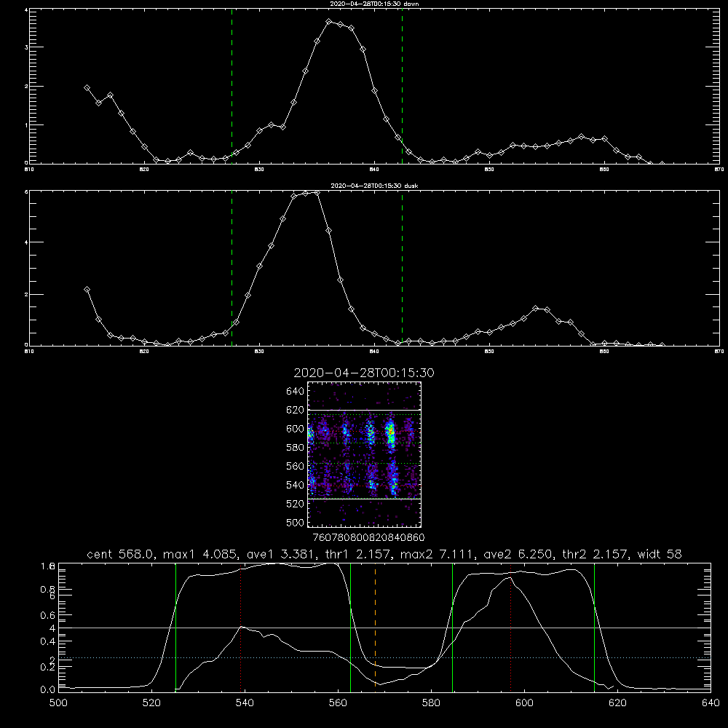
Task: Click the left green dashed line in dawn plot
Action: click(x=232, y=86)
